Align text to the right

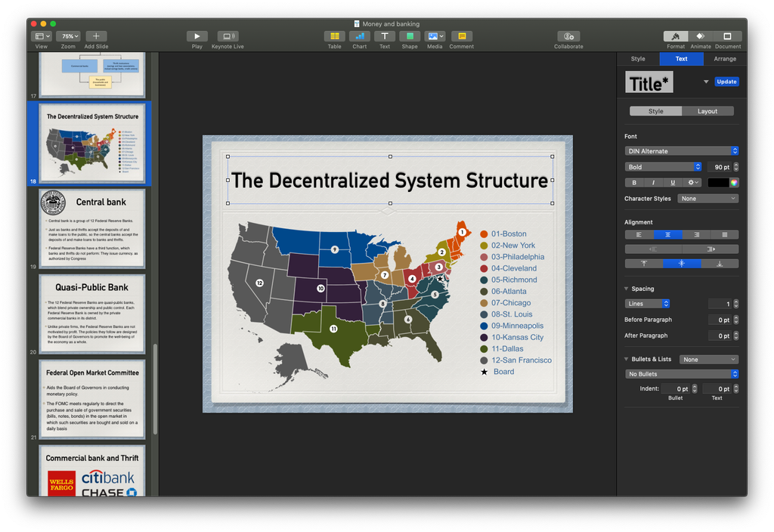696,235
